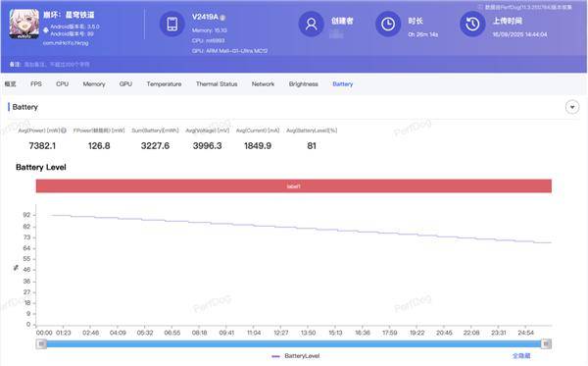
Task: Open the Brightness tab
Action: [x=304, y=84]
